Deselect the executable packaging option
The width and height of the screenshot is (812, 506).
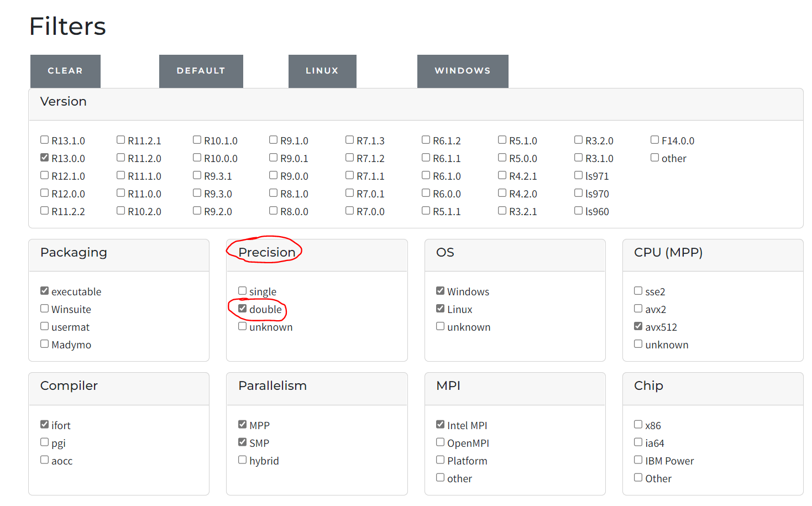point(45,291)
